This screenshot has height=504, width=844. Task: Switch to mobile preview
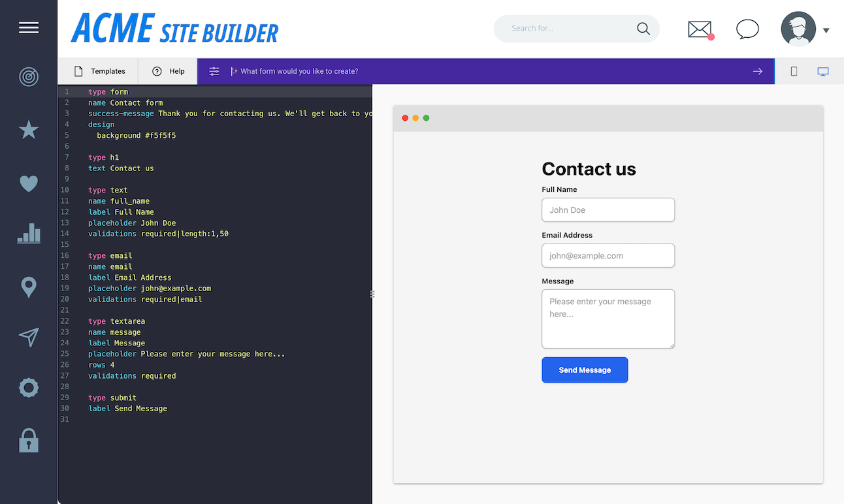(794, 71)
